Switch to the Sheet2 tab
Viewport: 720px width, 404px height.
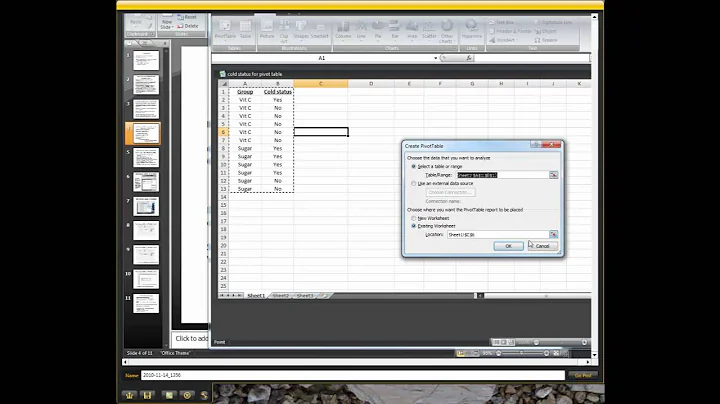click(281, 296)
